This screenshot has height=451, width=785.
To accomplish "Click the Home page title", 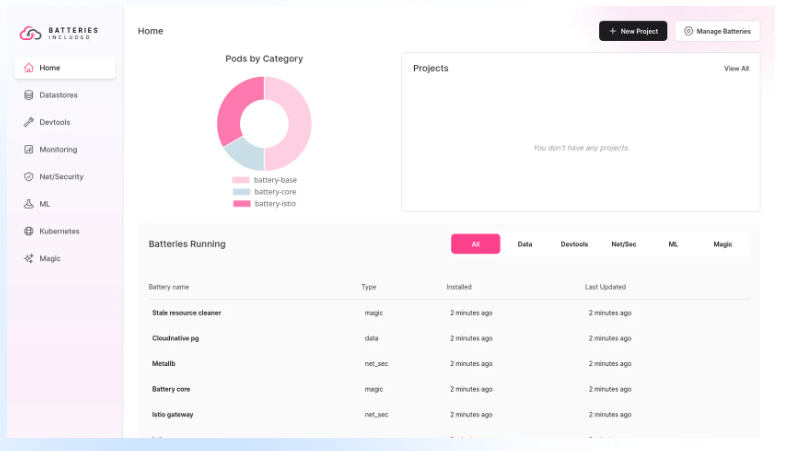I will (x=151, y=31).
